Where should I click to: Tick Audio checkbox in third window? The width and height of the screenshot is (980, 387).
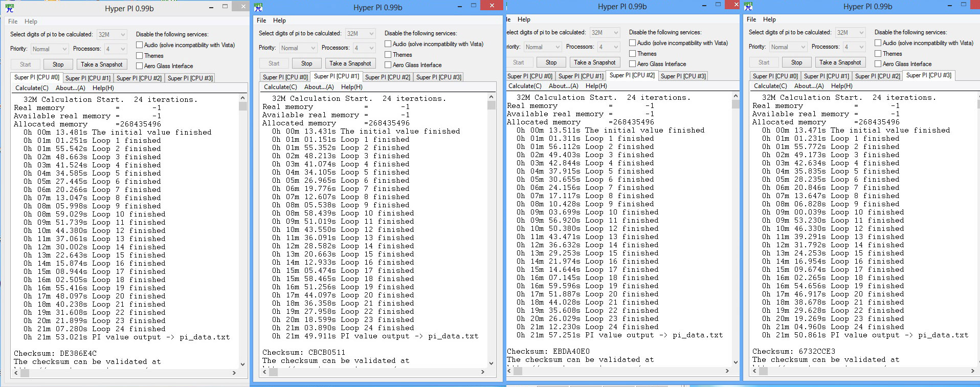coord(632,43)
